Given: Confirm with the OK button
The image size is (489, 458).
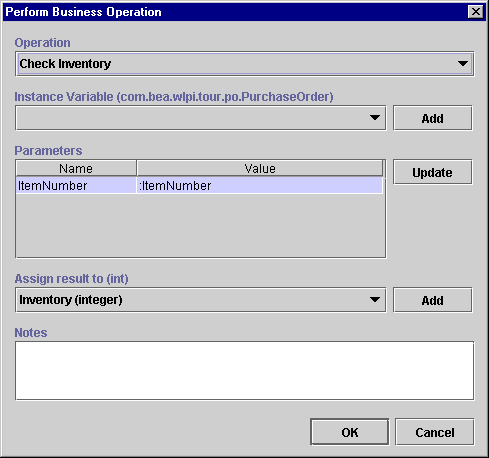Looking at the screenshot, I should point(349,432).
